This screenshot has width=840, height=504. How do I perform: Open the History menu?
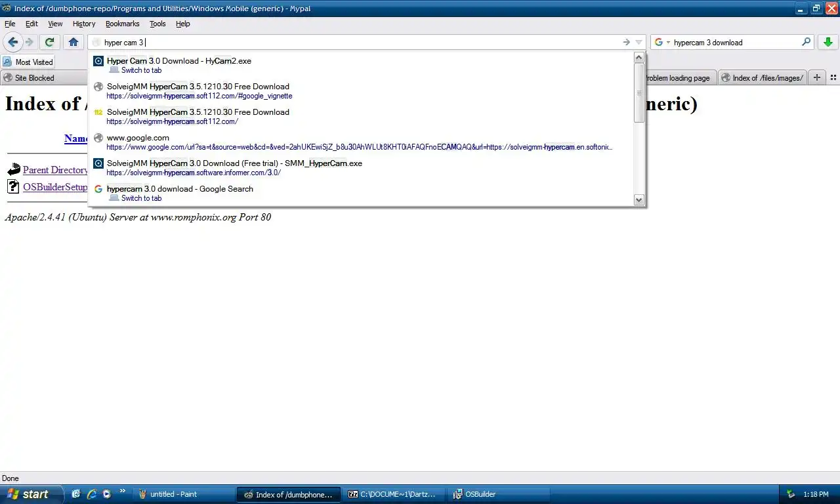point(84,24)
